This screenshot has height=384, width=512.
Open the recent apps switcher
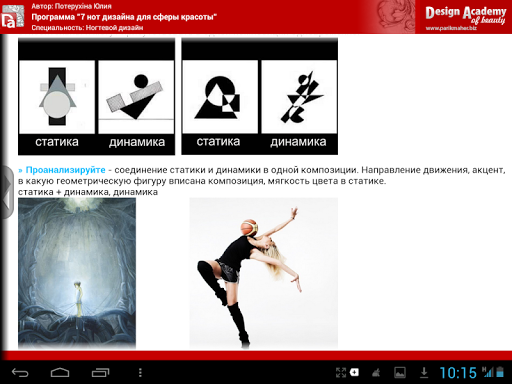(x=100, y=372)
